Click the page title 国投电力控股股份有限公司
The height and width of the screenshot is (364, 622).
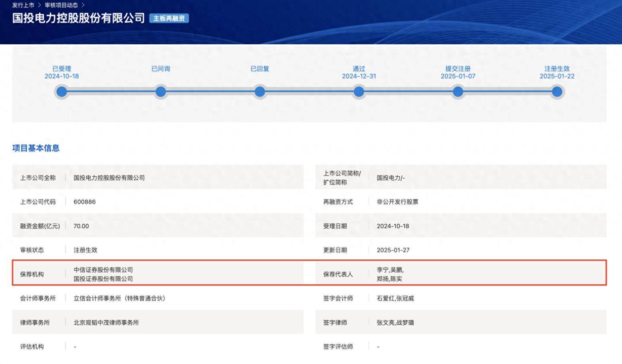[79, 18]
